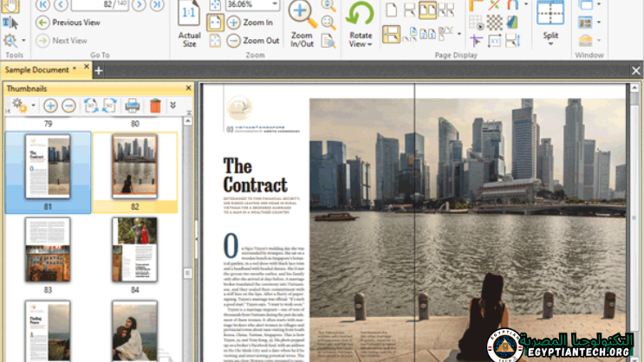Jump to the last page
The width and height of the screenshot is (644, 362).
[x=156, y=4]
